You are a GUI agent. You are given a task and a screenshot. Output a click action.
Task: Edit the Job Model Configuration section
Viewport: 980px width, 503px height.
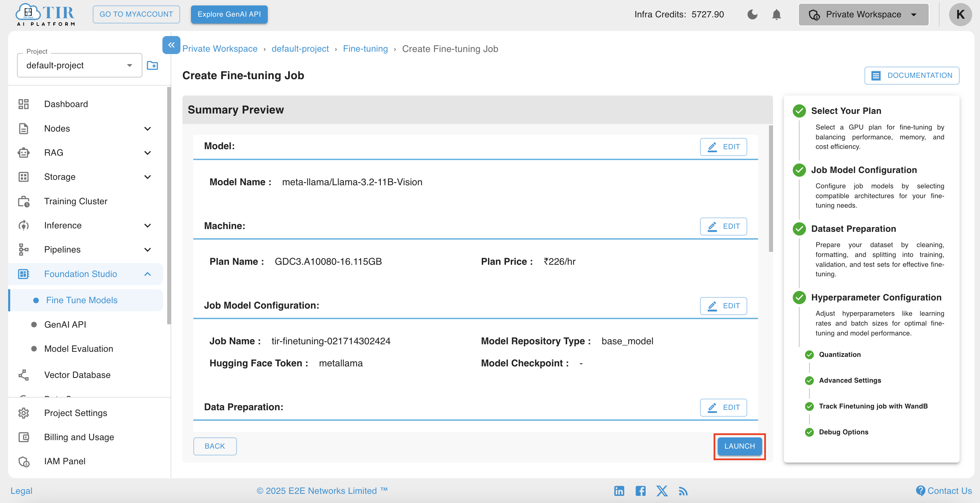[x=723, y=306]
